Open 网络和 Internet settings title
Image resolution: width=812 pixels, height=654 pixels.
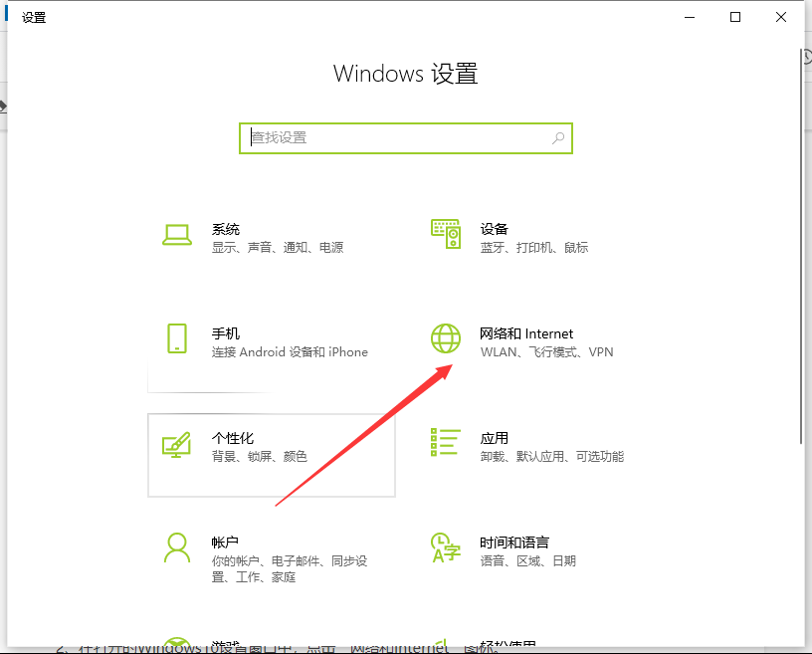click(x=526, y=333)
